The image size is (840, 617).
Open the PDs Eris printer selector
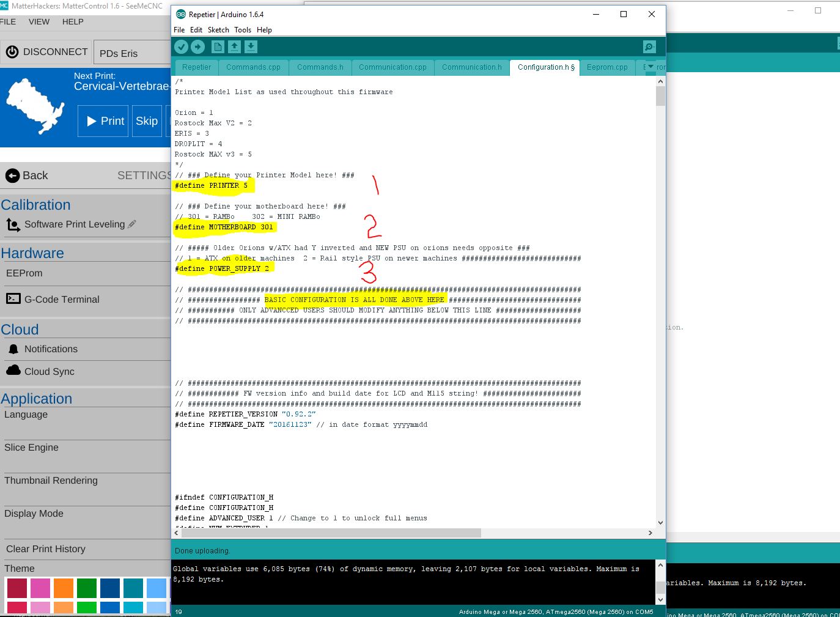point(131,53)
